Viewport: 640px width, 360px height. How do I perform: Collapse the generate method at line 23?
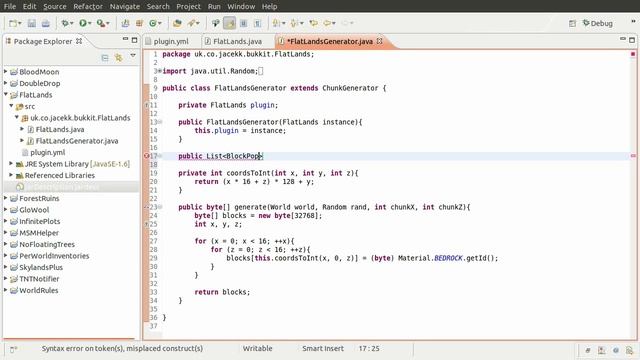click(160, 207)
